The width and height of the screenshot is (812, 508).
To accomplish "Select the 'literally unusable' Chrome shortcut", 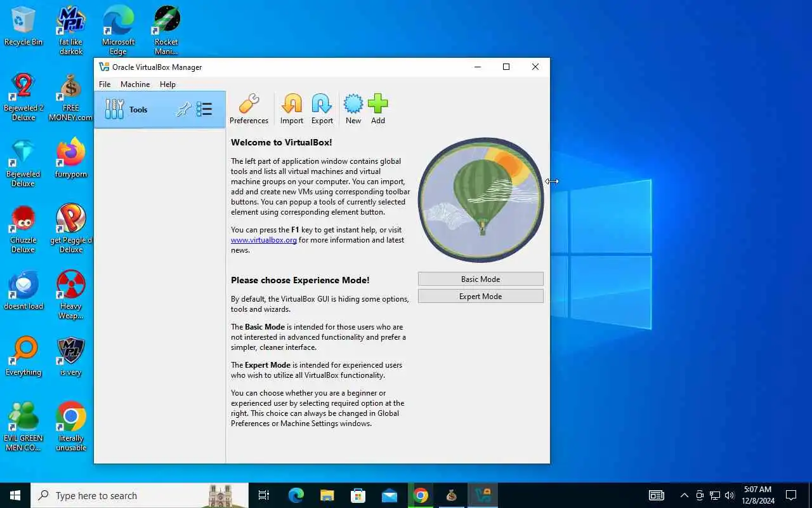I will (71, 427).
